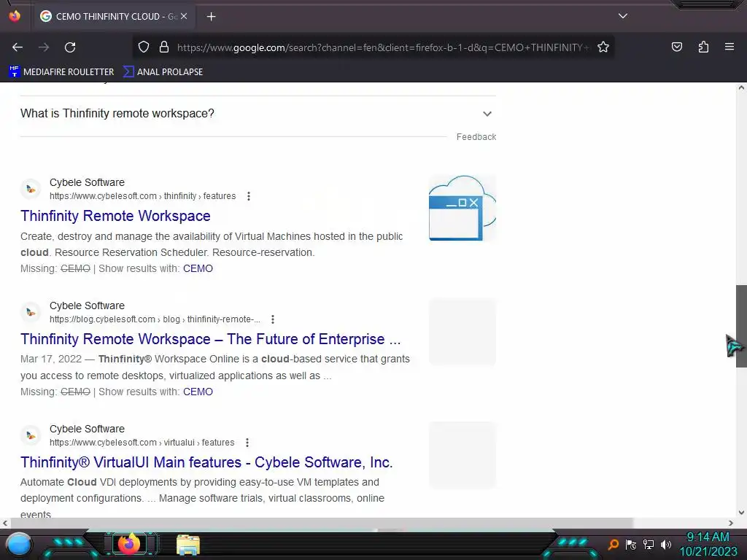Open more options for blog.cybelesoft result

273,319
